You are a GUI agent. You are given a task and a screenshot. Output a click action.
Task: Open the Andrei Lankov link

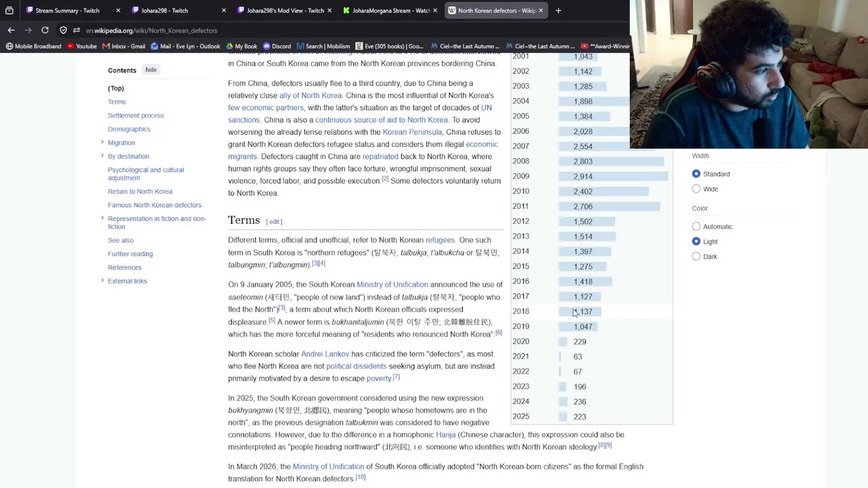(x=325, y=354)
